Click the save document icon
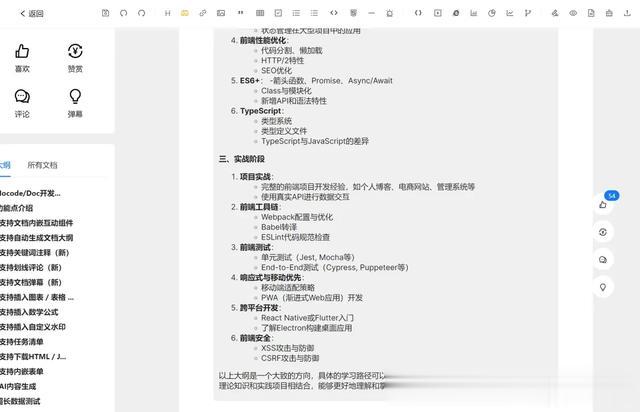Image resolution: width=640 pixels, height=412 pixels. pyautogui.click(x=105, y=13)
